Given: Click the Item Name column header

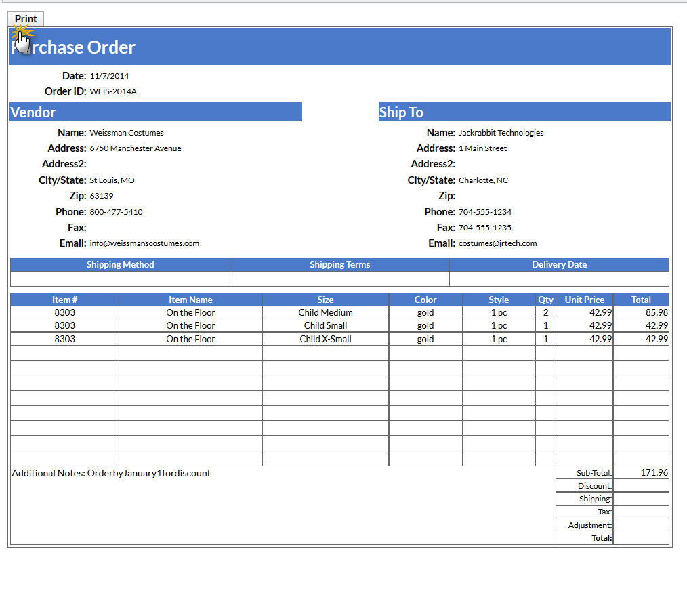Looking at the screenshot, I should pos(190,300).
